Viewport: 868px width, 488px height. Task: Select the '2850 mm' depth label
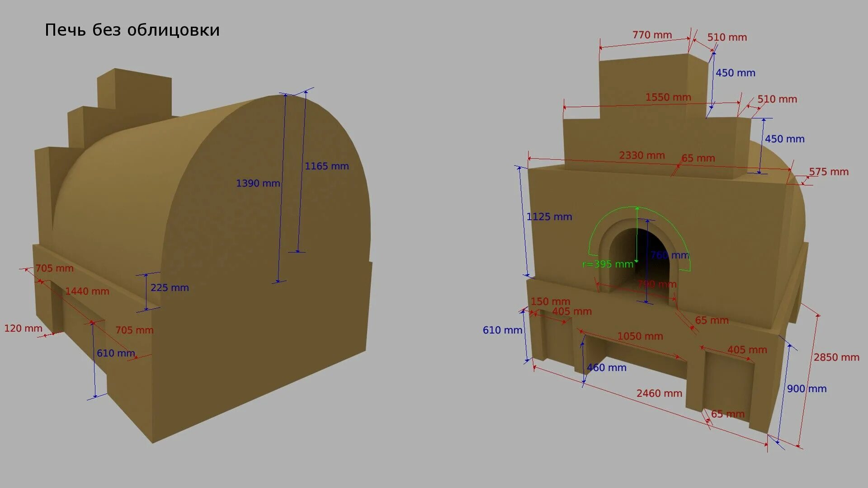(836, 357)
